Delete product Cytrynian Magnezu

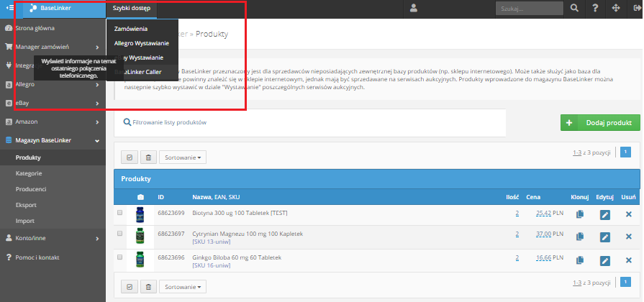(x=628, y=237)
